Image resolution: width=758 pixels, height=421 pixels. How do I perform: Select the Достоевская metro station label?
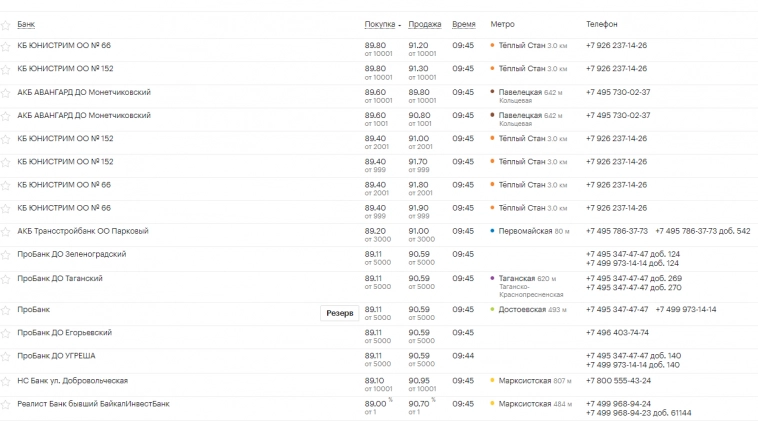point(522,309)
